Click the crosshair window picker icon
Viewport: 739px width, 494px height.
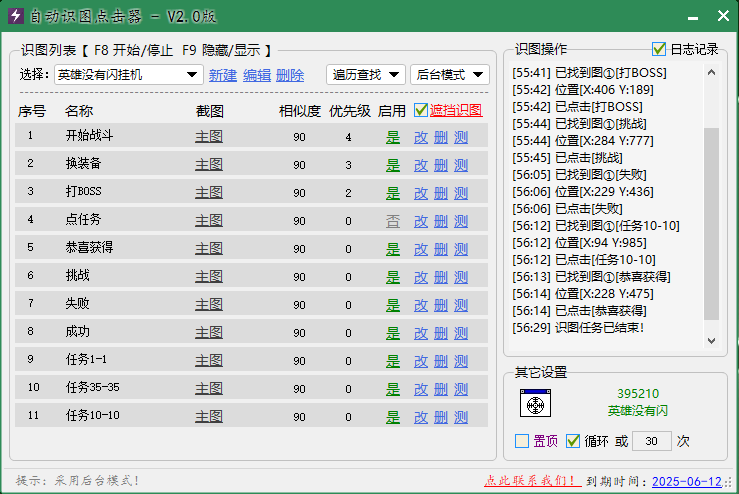[x=535, y=403]
